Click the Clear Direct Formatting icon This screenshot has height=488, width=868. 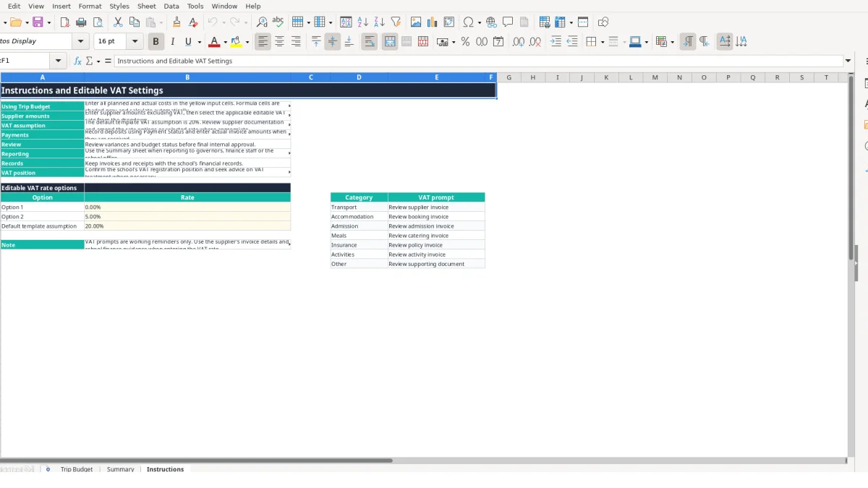(193, 22)
